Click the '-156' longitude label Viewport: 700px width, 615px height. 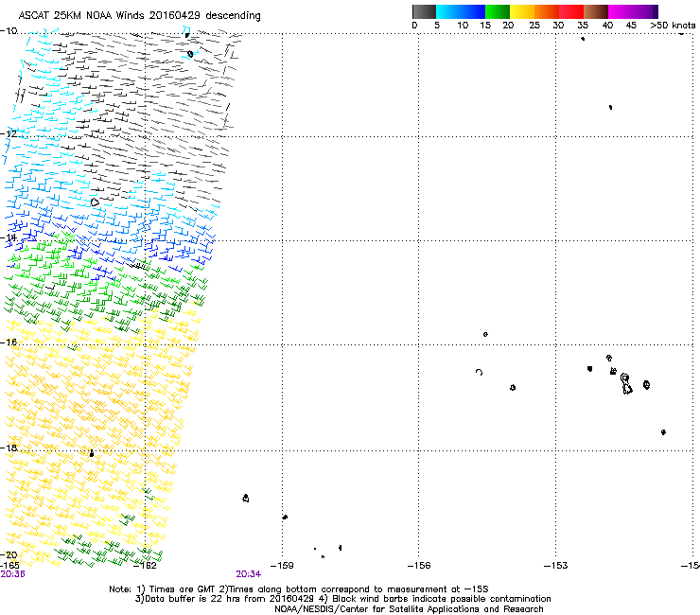[419, 566]
